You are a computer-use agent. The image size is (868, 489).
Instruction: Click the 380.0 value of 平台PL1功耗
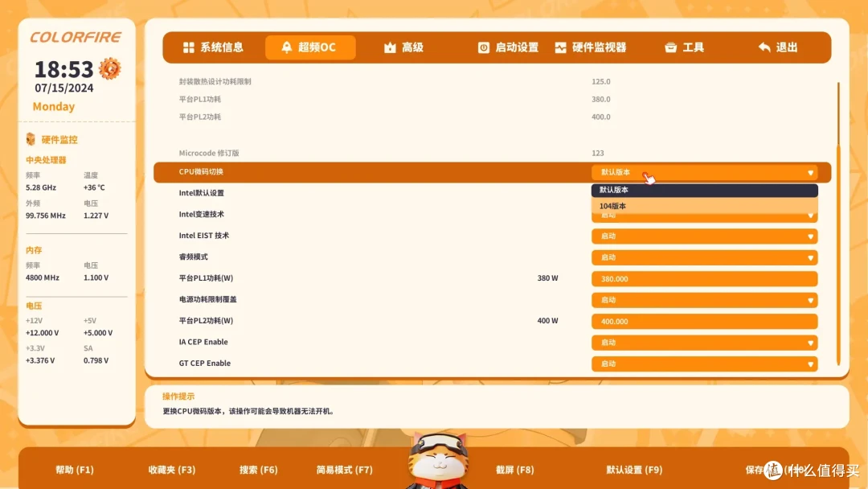[x=600, y=99]
